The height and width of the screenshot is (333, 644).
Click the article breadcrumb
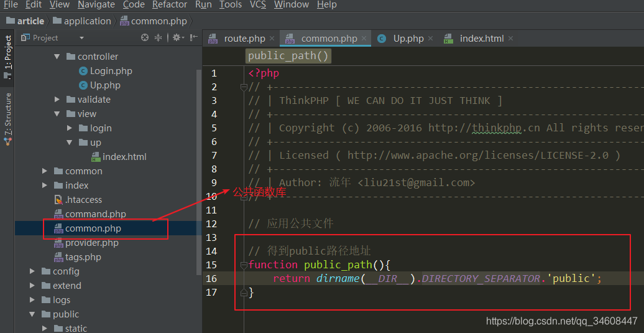25,21
